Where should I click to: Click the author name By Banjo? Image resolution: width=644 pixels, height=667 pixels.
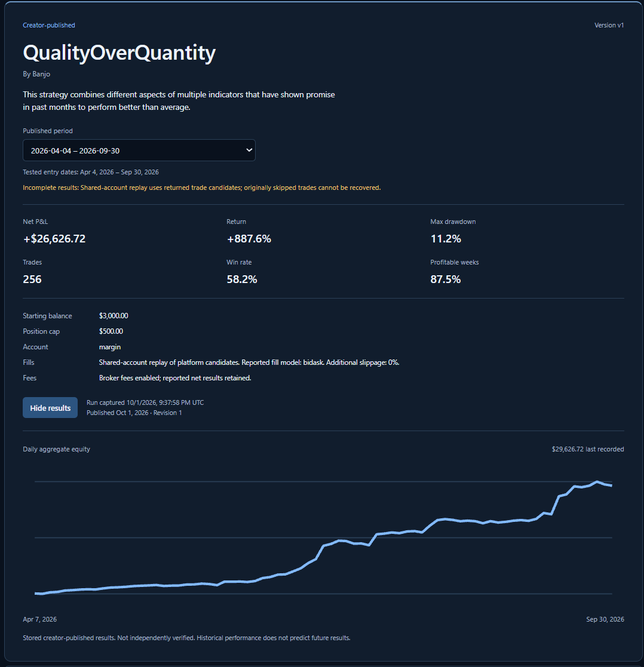coord(36,74)
